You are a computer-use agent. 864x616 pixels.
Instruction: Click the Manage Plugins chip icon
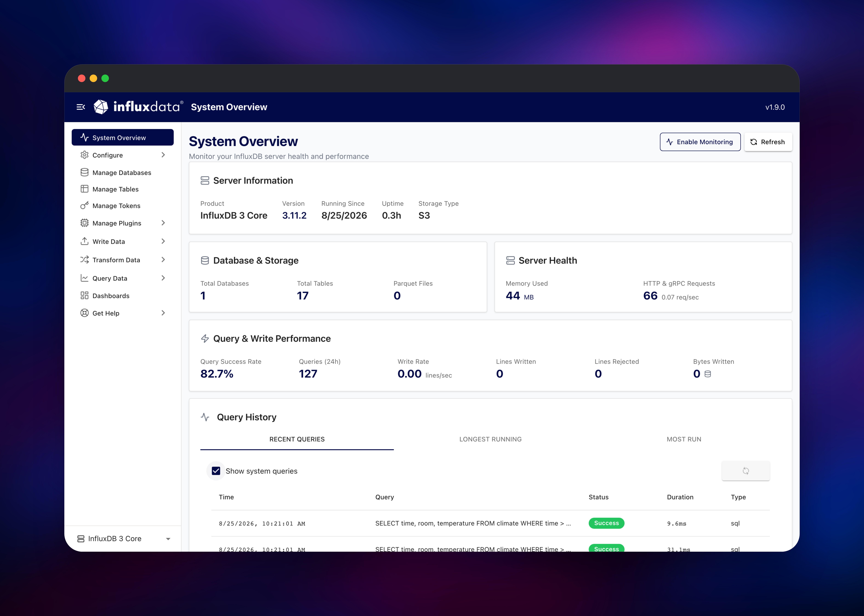point(85,223)
